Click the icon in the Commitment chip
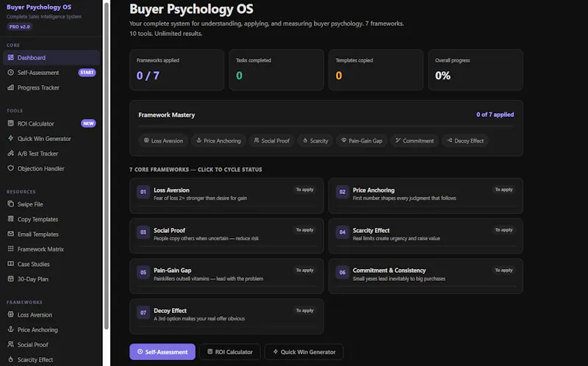 click(398, 140)
